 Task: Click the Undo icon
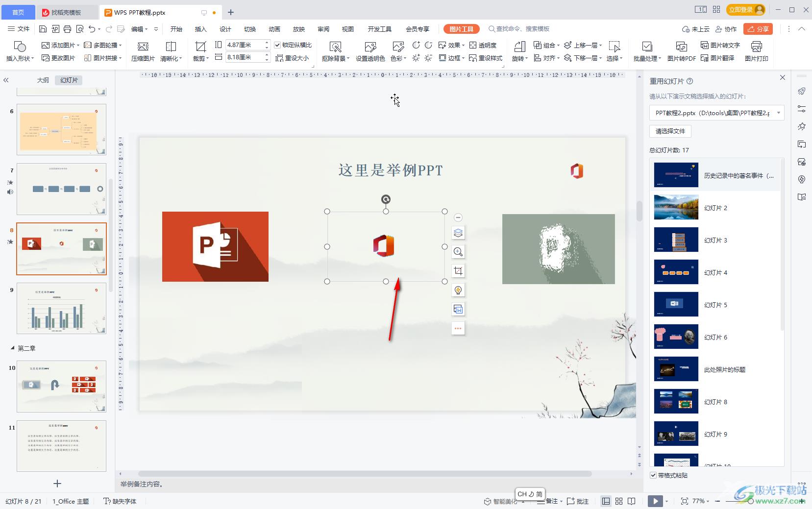(x=92, y=29)
